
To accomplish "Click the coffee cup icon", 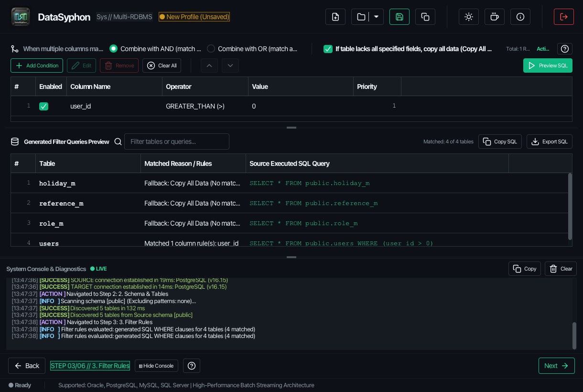I will pos(495,17).
